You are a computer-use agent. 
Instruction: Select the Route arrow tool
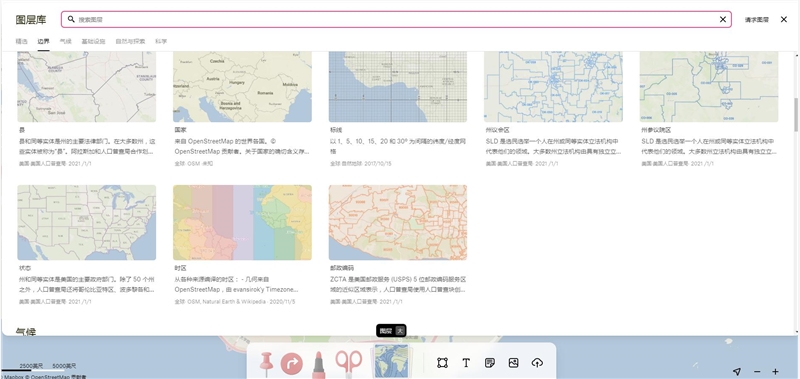(292, 364)
